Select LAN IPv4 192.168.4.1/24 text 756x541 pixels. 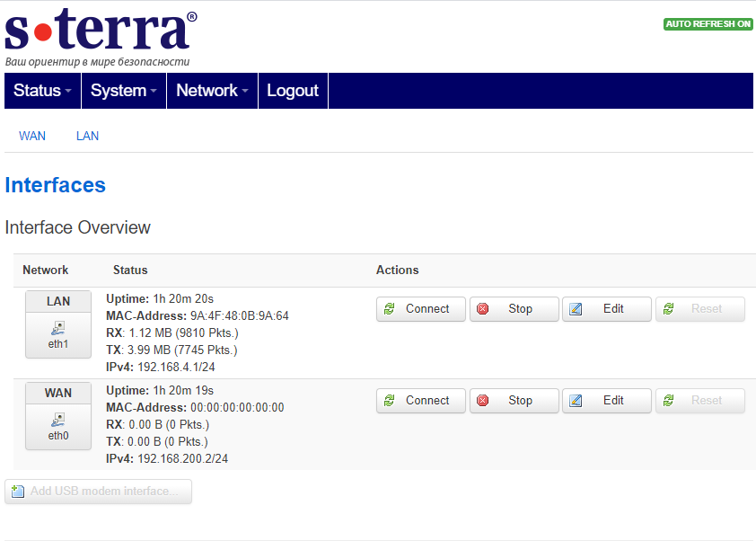176,368
